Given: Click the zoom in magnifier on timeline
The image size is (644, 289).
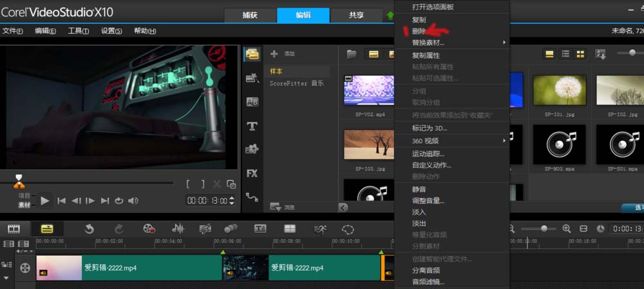Looking at the screenshot, I should point(567,228).
